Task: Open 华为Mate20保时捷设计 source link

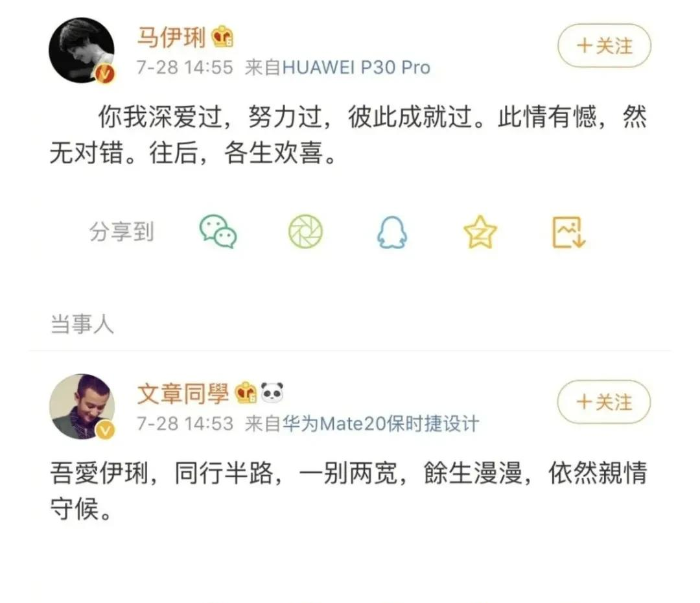Action: [380, 423]
